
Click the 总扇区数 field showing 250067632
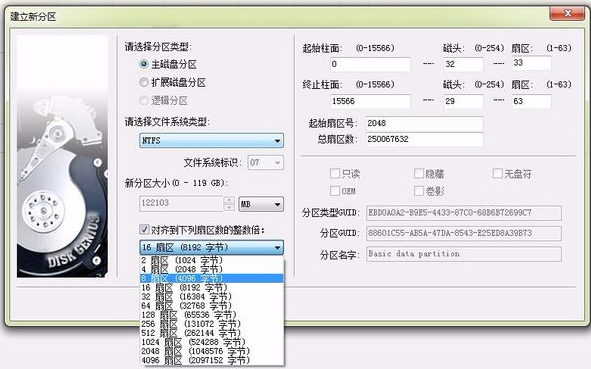click(424, 139)
